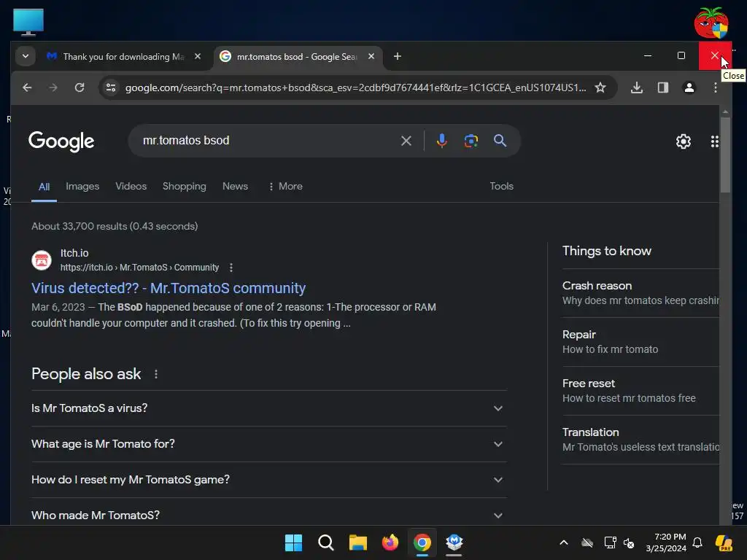This screenshot has width=747, height=560.
Task: Switch to the News tab
Action: coord(235,186)
